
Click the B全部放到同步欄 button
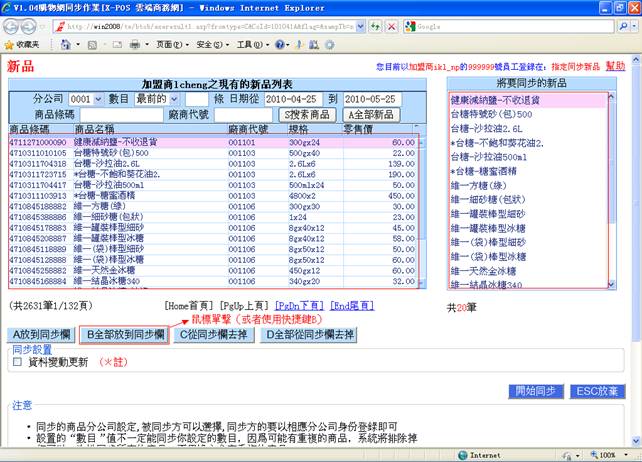point(125,334)
